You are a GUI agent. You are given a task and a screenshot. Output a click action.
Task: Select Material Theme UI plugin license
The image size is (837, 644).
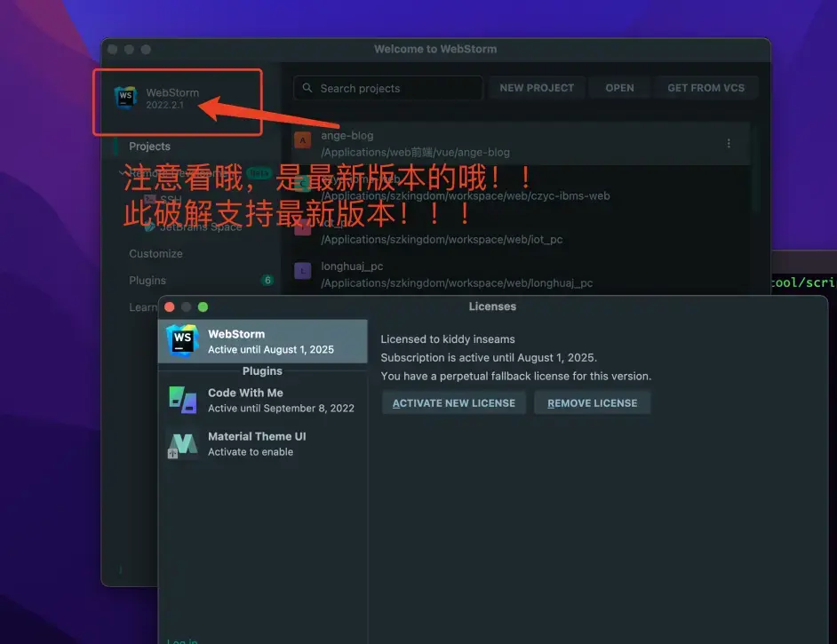[x=263, y=444]
